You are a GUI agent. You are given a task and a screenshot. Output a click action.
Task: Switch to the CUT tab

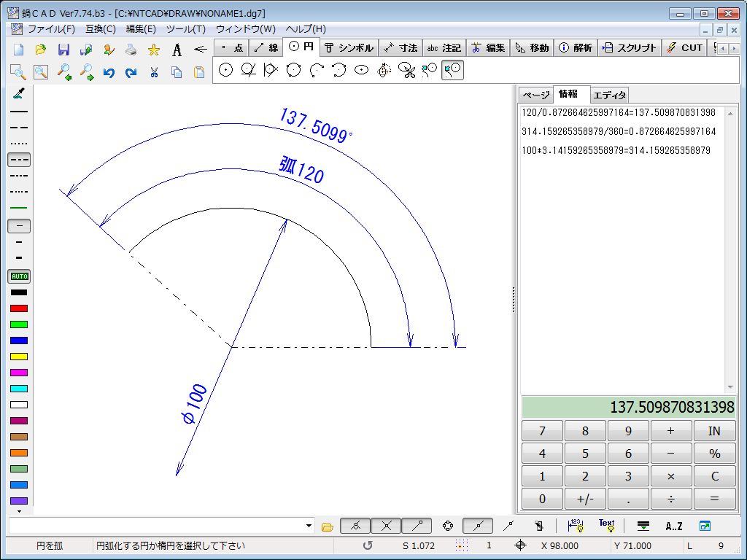coord(685,48)
